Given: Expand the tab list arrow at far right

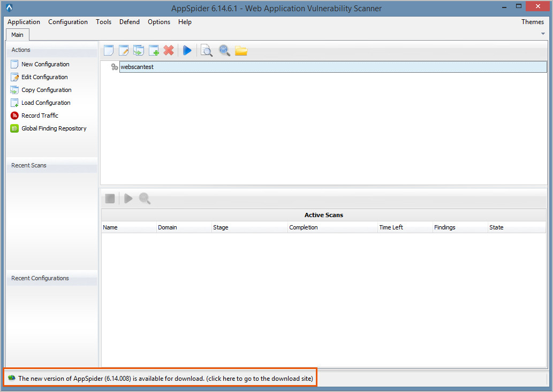Looking at the screenshot, I should click(x=543, y=34).
